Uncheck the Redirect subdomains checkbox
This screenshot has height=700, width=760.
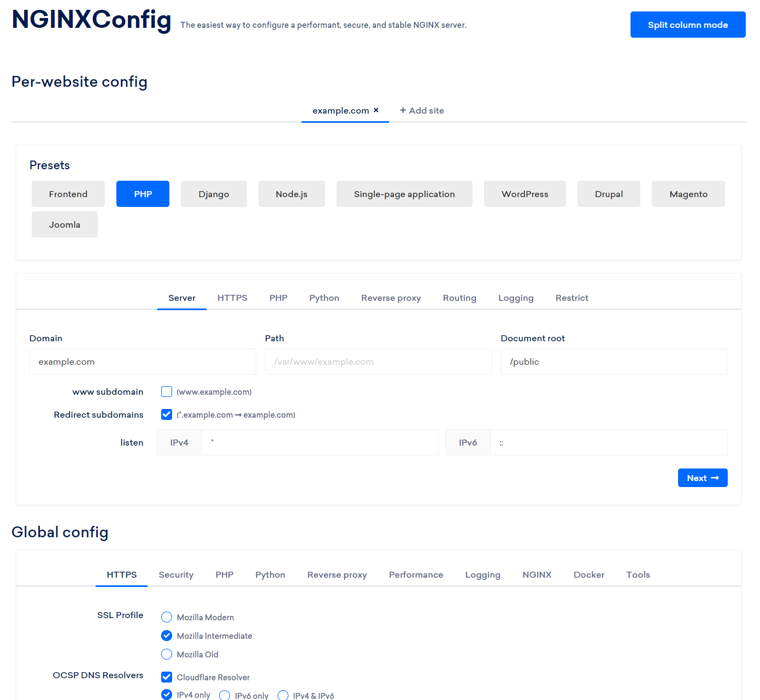(167, 414)
